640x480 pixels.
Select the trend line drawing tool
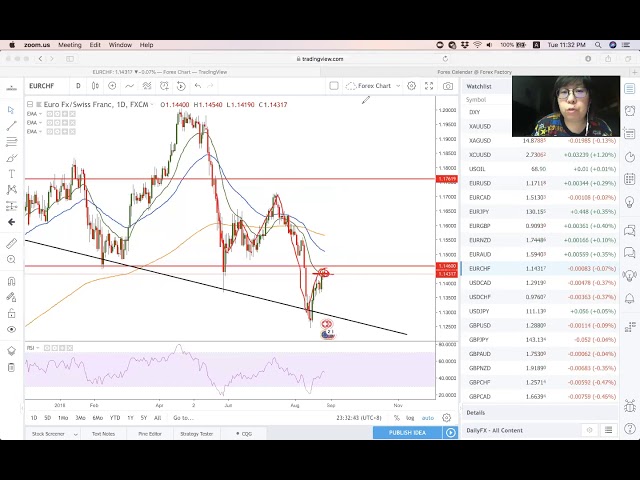point(12,125)
